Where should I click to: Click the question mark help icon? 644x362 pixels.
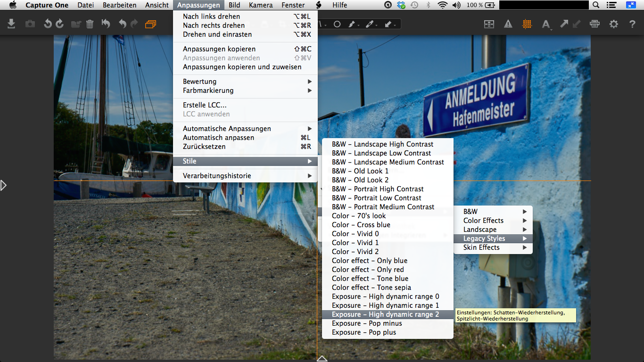click(633, 24)
